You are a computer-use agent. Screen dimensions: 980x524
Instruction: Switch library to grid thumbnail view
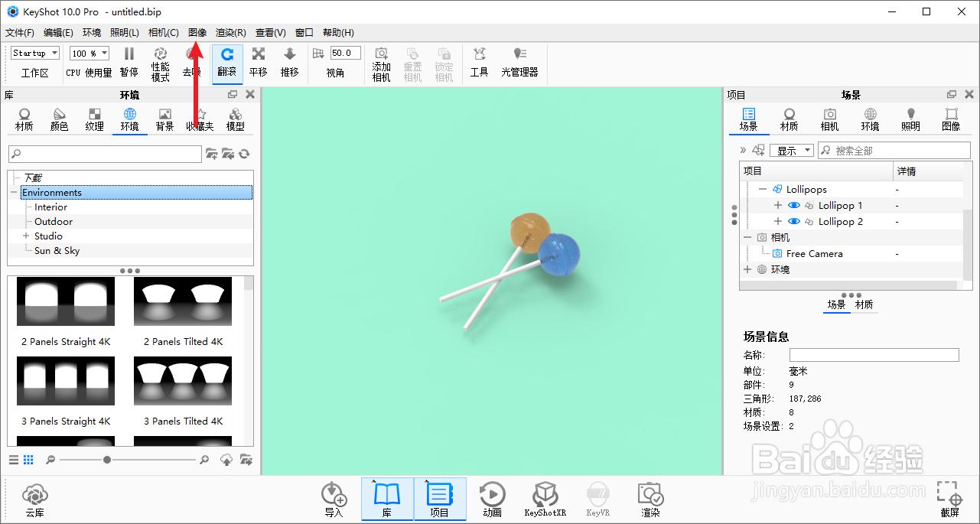(28, 460)
